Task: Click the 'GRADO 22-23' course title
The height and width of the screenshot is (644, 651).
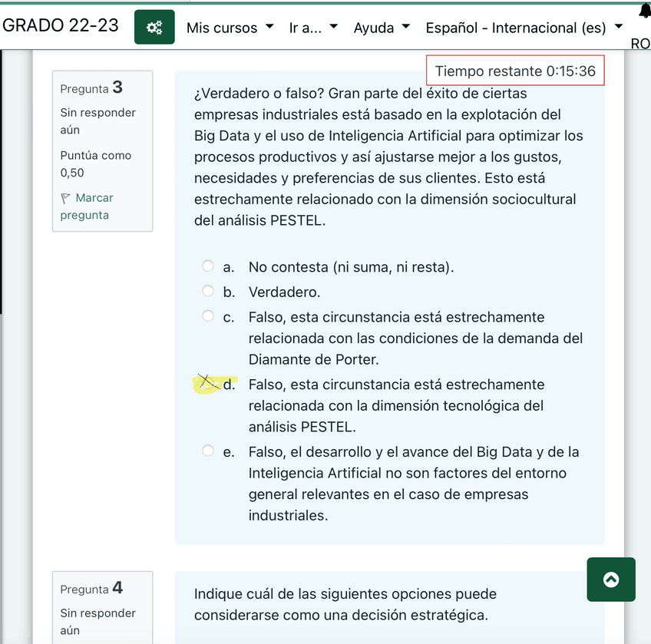Action: (61, 25)
